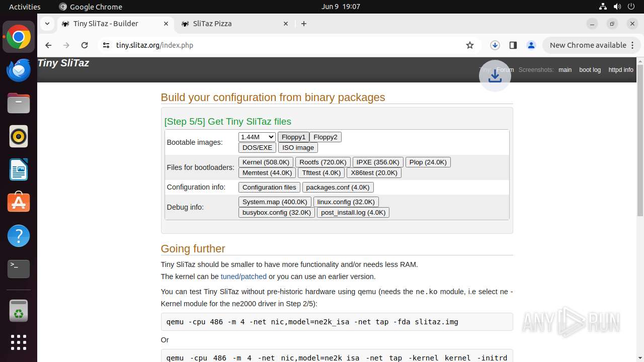Download the Floppy2 image
Image resolution: width=644 pixels, height=362 pixels.
pyautogui.click(x=326, y=137)
